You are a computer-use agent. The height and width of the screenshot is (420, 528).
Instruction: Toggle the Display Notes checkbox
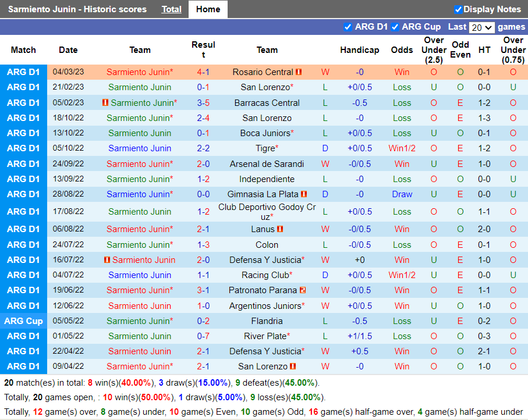(x=458, y=9)
